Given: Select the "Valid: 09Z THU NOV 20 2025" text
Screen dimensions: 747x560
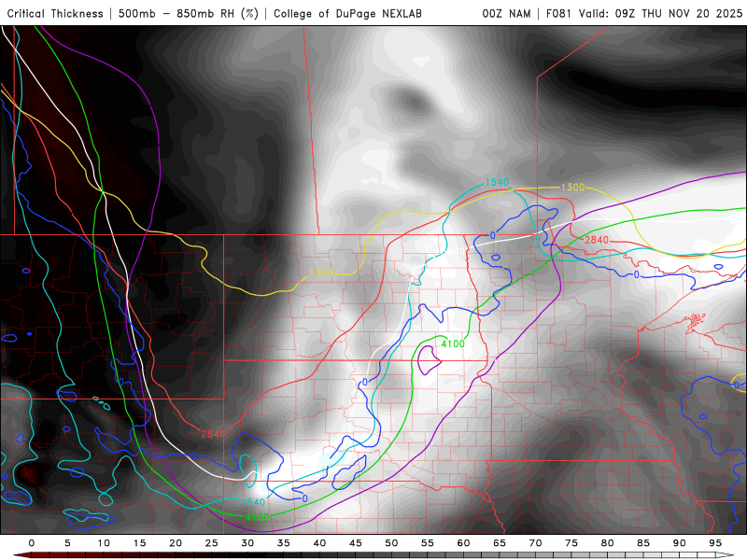Looking at the screenshot, I should point(660,14).
